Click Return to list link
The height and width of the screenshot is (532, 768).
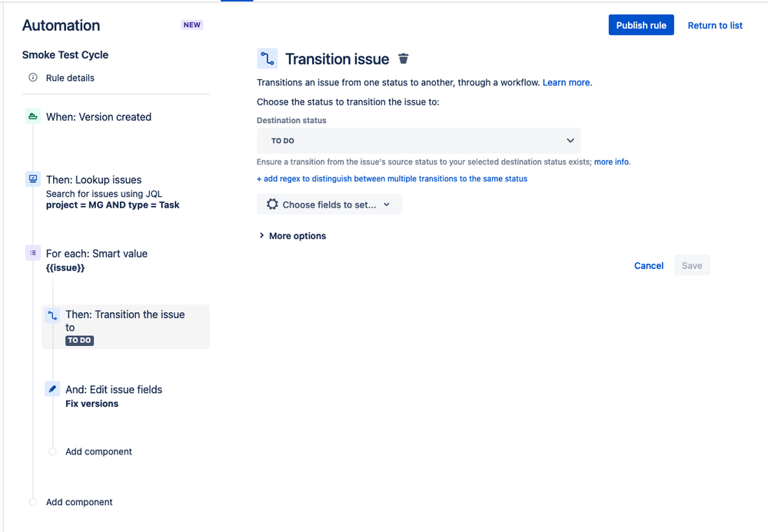click(715, 25)
